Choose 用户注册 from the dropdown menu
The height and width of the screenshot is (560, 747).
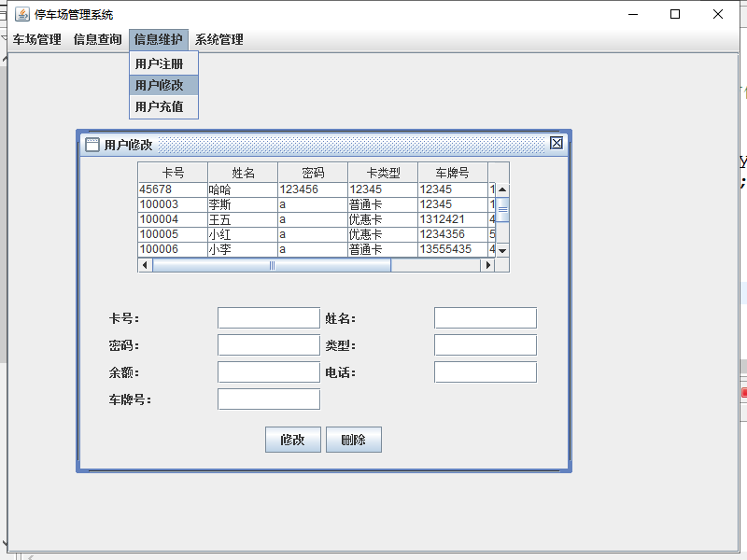pyautogui.click(x=163, y=63)
